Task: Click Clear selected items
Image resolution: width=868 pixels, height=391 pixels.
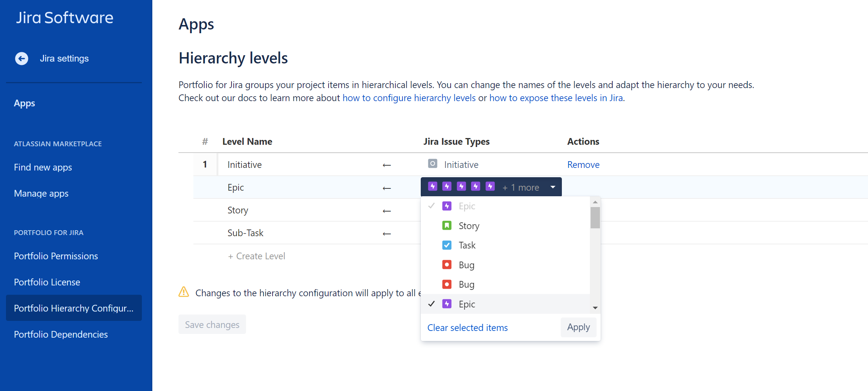Action: pyautogui.click(x=467, y=328)
